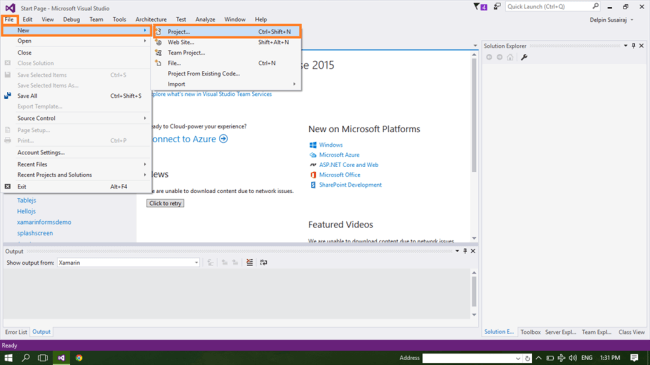650x365 pixels.
Task: Open the Delpin Susairaj account dropdown
Action: (632, 20)
